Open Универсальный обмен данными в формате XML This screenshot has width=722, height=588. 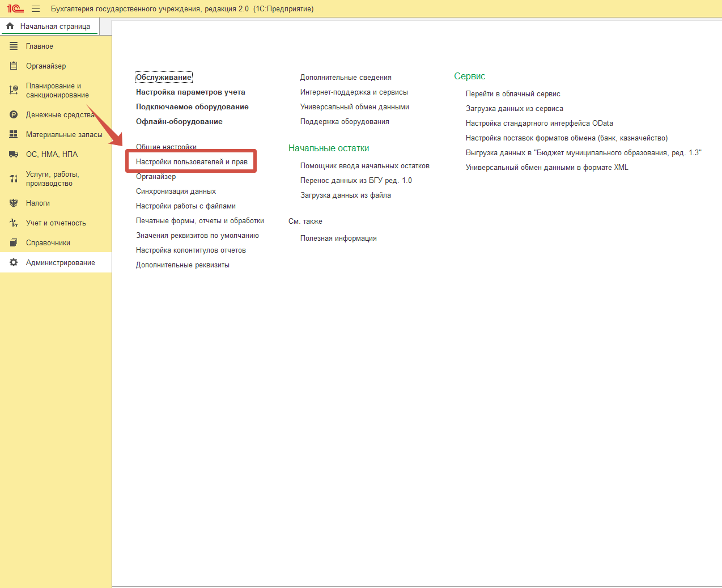point(547,167)
